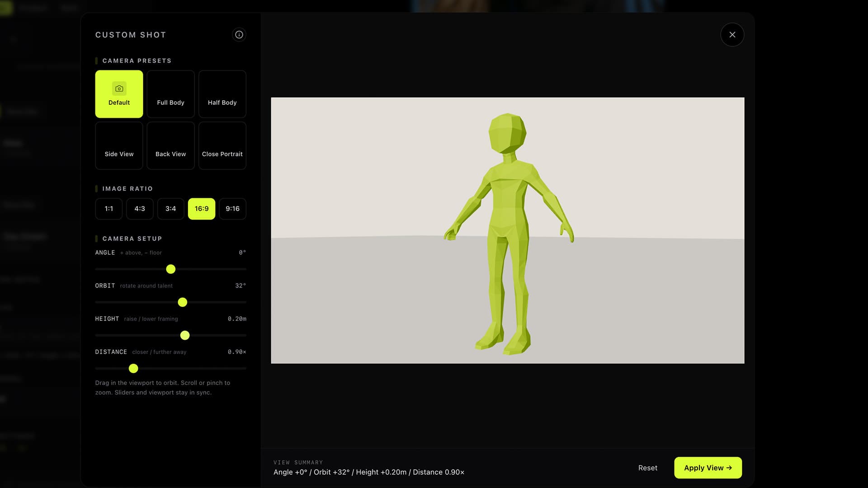Screen dimensions: 868x488
Task: Pick the Close Portrait preset
Action: 222,145
